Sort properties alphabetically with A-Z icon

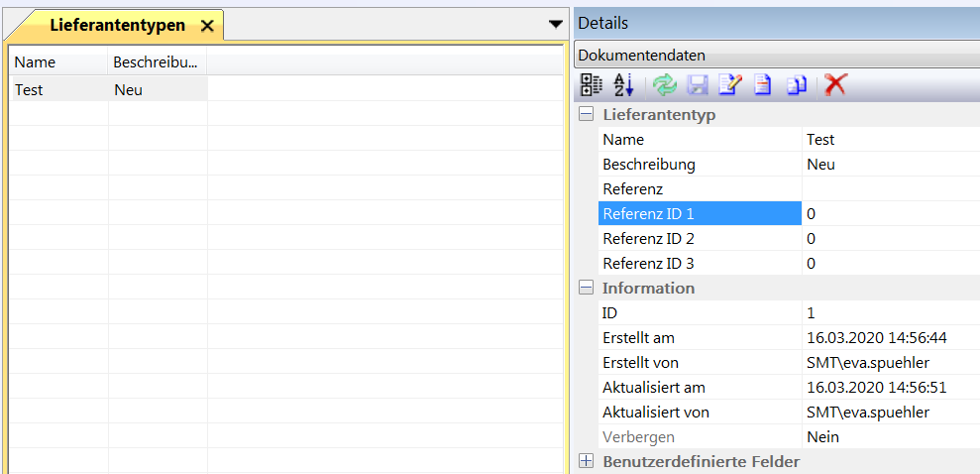(623, 85)
